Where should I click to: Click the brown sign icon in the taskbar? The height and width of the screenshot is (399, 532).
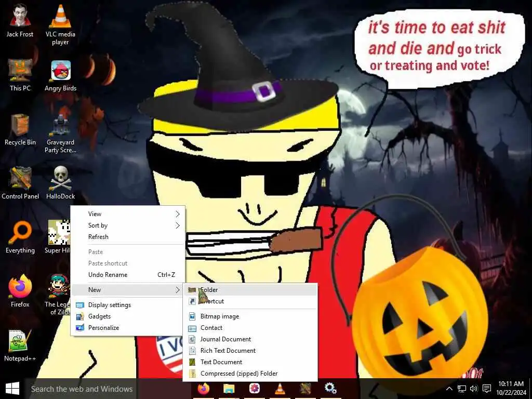pos(305,389)
